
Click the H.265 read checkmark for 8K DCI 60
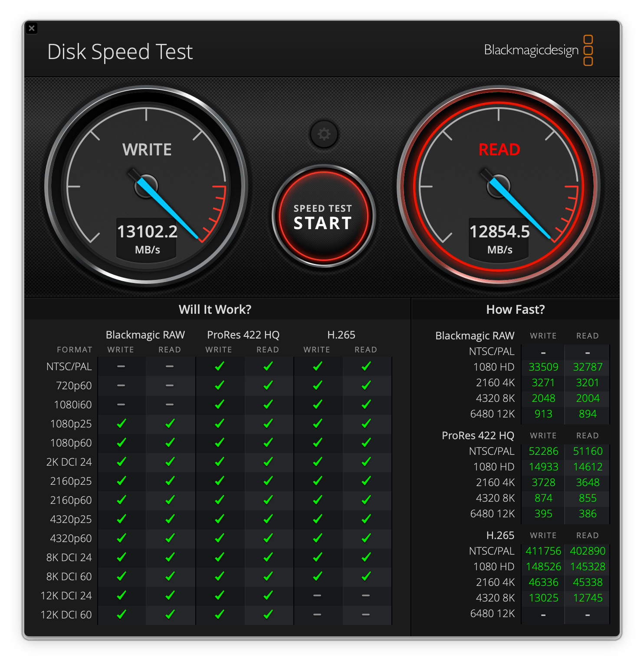[x=366, y=576]
